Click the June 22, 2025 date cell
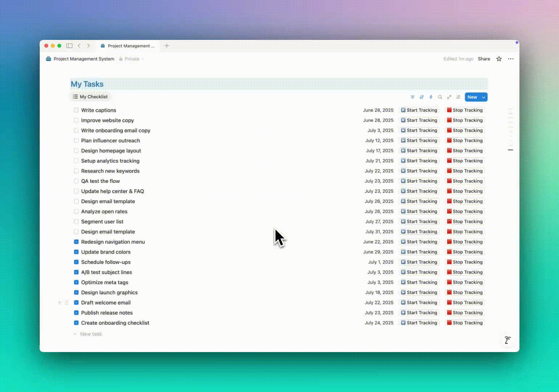This screenshot has width=559, height=392. 378,242
